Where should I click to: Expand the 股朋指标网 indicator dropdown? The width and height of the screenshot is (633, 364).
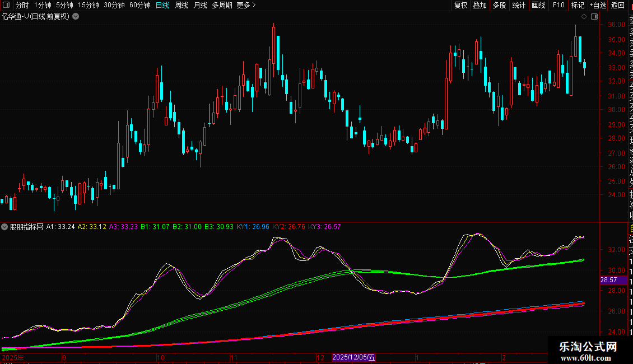pyautogui.click(x=5, y=227)
